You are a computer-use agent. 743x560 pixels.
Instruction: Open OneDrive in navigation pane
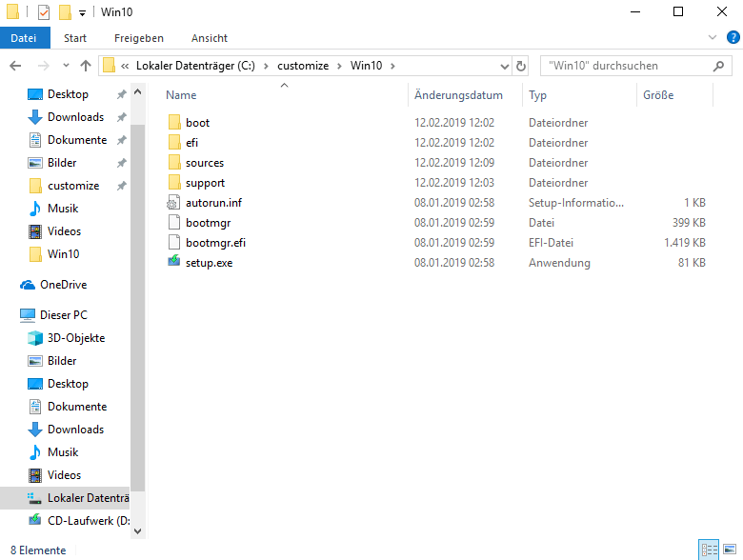(64, 284)
